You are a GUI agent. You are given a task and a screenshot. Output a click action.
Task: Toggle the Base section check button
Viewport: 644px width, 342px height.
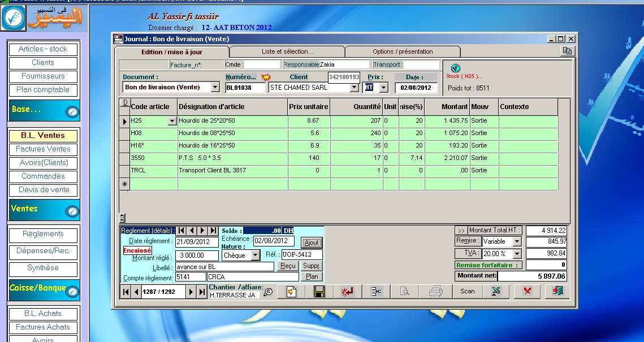pyautogui.click(x=72, y=112)
